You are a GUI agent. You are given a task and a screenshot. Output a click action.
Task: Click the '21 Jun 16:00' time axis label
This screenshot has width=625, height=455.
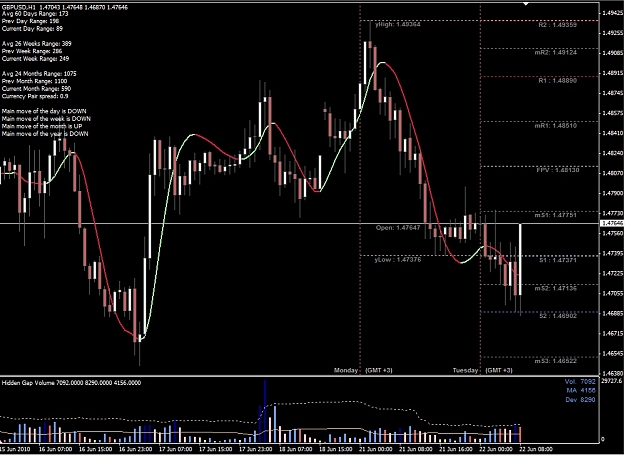pos(456,449)
